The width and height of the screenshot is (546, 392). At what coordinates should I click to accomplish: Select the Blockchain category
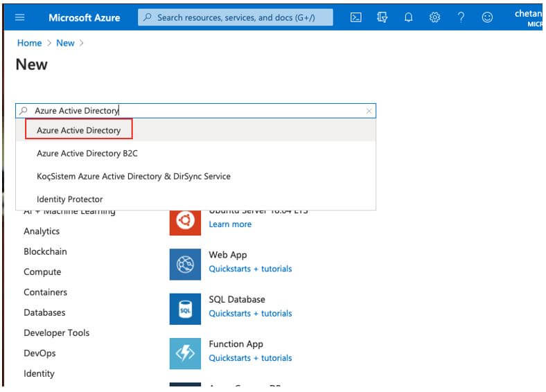45,251
